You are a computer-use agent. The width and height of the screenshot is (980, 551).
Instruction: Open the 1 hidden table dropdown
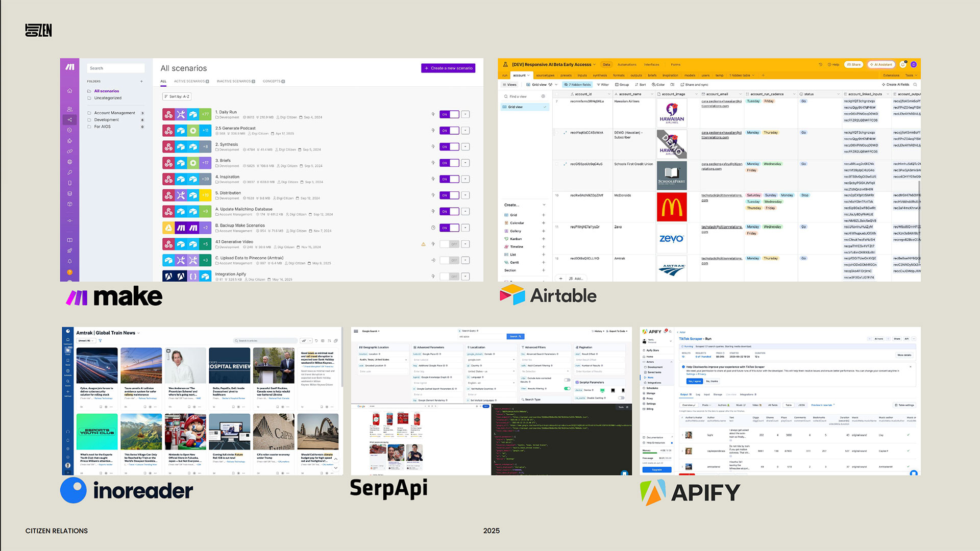tap(742, 76)
